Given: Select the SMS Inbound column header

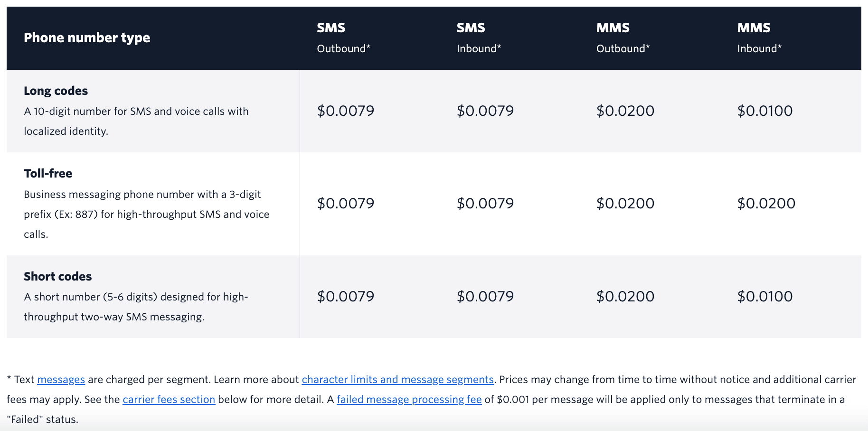Looking at the screenshot, I should pos(479,38).
